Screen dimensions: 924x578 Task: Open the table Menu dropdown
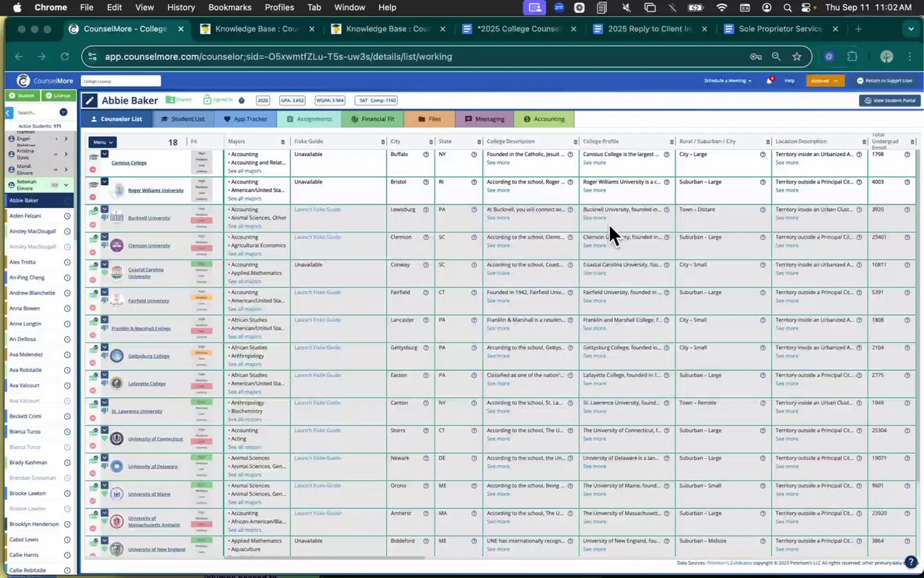click(102, 142)
